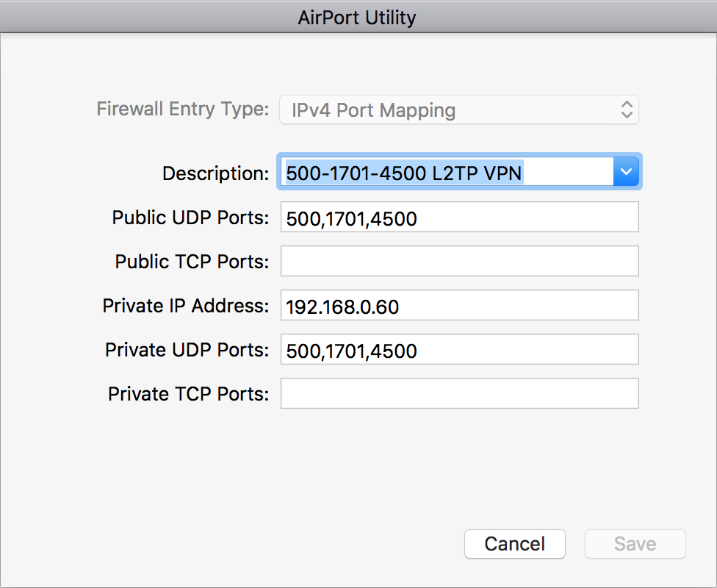The height and width of the screenshot is (588, 717).
Task: Click the Description label
Action: (x=216, y=173)
